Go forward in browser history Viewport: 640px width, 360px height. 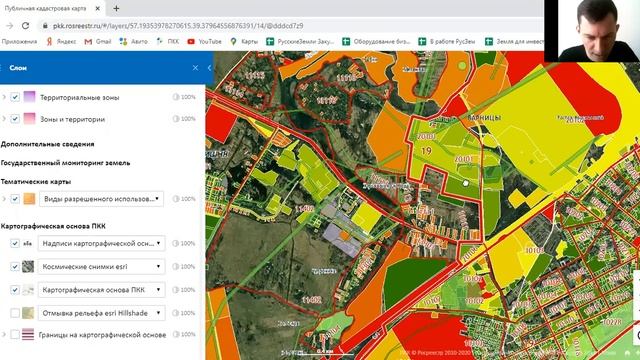pos(9,25)
